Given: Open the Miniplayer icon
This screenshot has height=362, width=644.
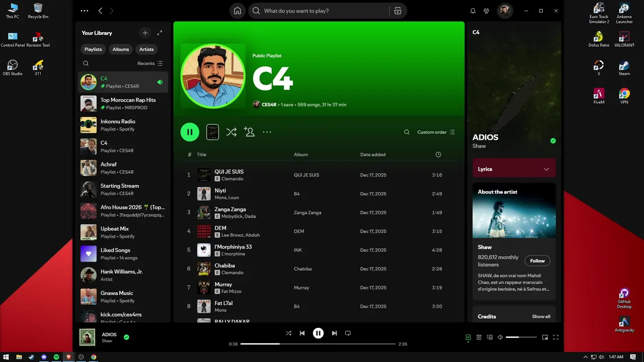Looking at the screenshot, I should point(545,337).
